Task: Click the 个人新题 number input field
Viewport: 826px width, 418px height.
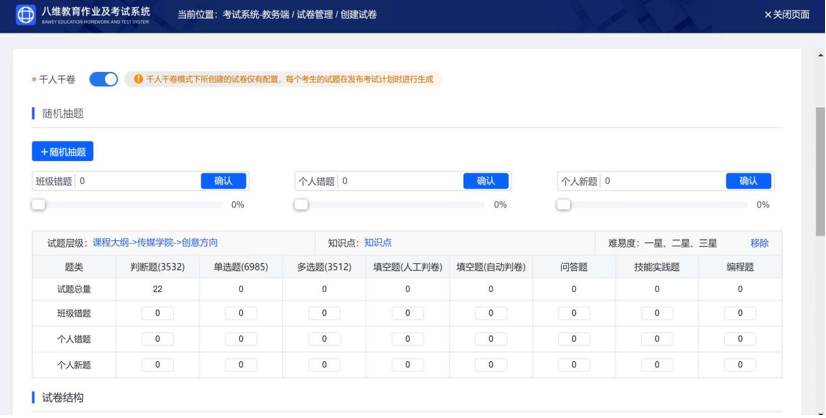Action: 662,181
